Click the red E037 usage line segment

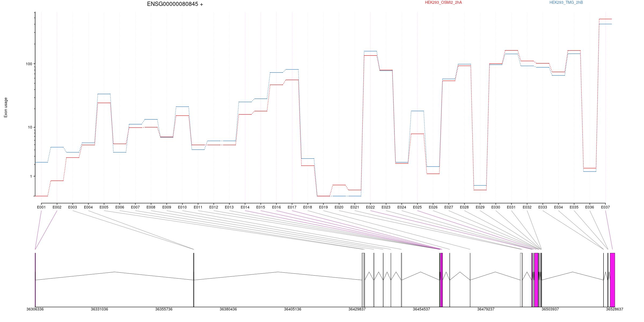pos(605,19)
